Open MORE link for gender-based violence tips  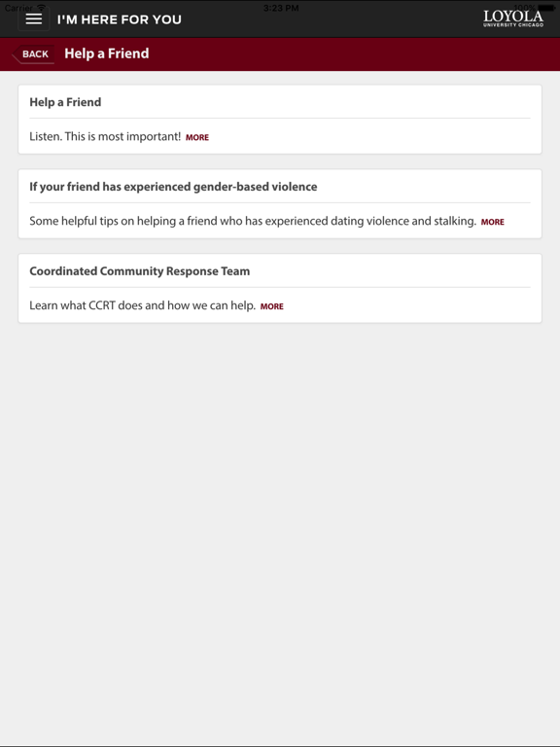click(492, 222)
